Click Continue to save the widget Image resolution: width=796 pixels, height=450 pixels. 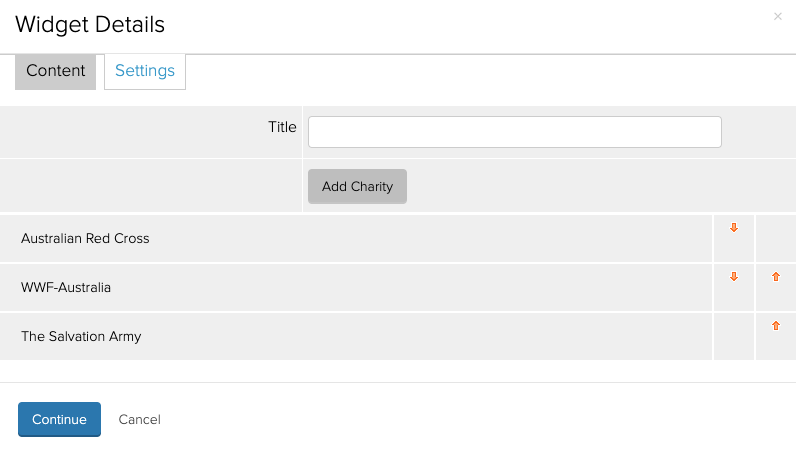click(x=59, y=419)
